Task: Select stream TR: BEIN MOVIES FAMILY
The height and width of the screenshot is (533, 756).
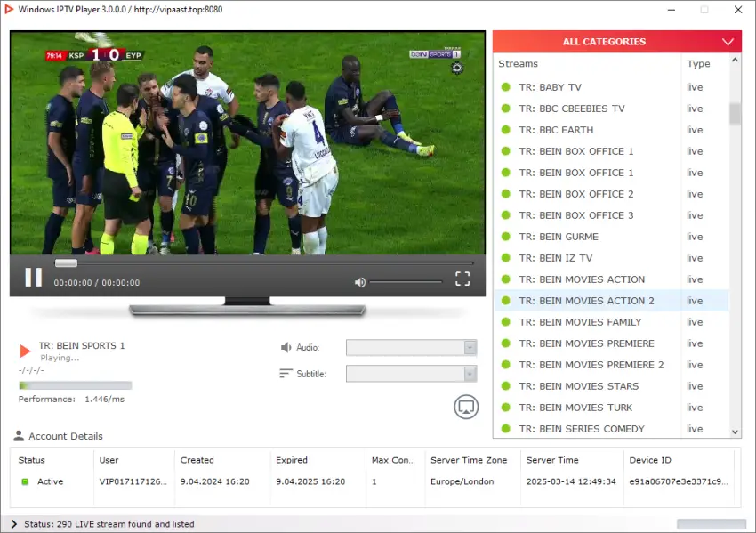Action: (x=611, y=322)
